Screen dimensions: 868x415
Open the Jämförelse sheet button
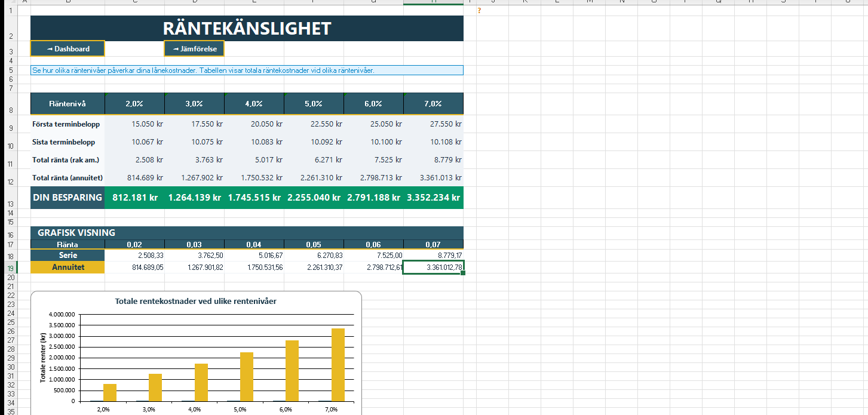click(194, 49)
